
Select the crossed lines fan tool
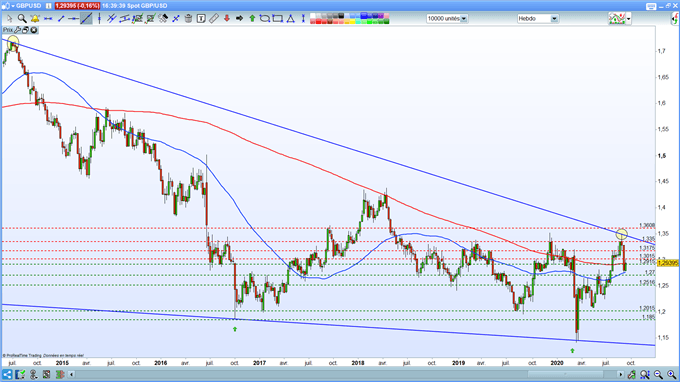coord(112,19)
